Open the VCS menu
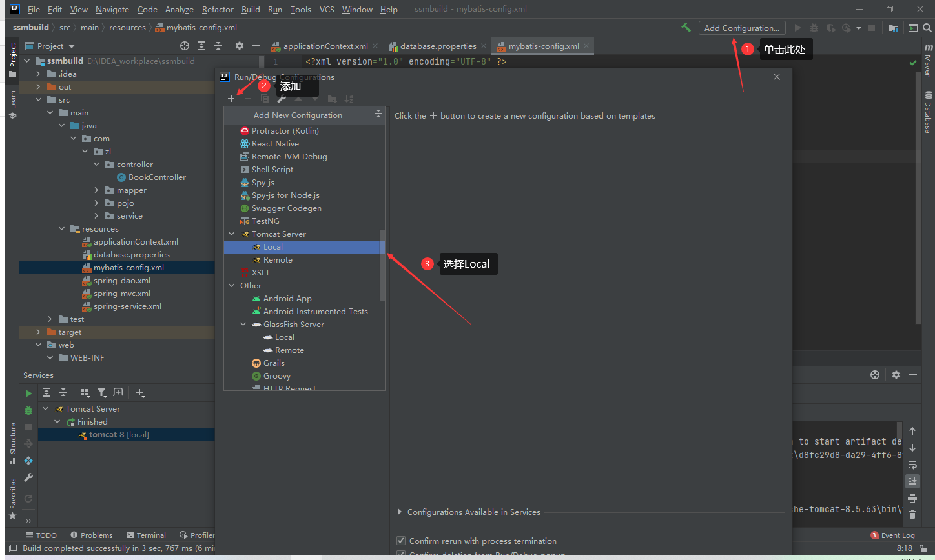Screen dimensions: 935x560 [x=327, y=9]
